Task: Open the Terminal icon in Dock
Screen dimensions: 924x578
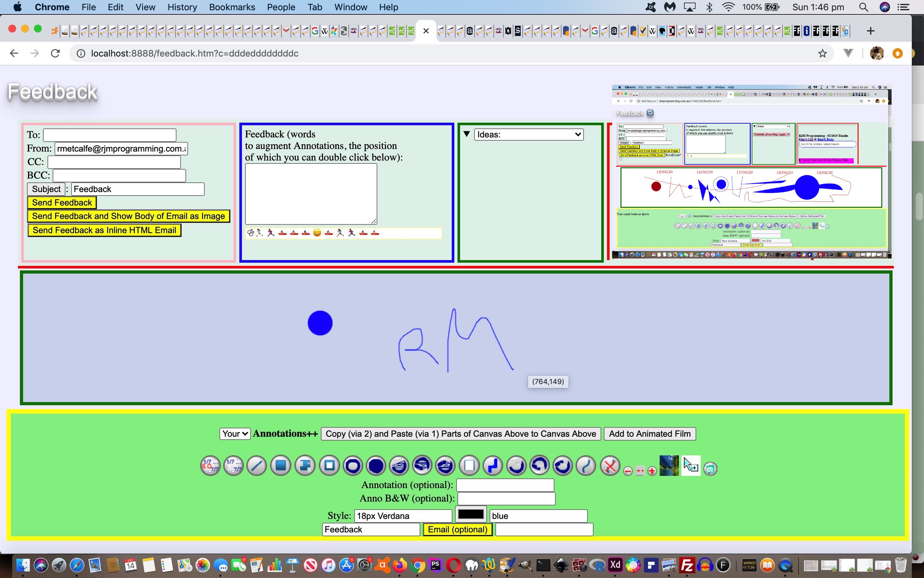Action: [x=543, y=565]
